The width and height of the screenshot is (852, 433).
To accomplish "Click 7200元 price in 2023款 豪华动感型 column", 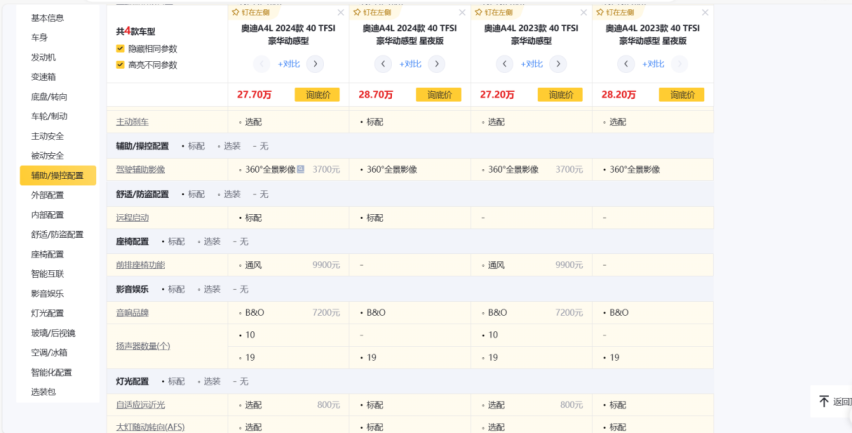I will coord(569,313).
